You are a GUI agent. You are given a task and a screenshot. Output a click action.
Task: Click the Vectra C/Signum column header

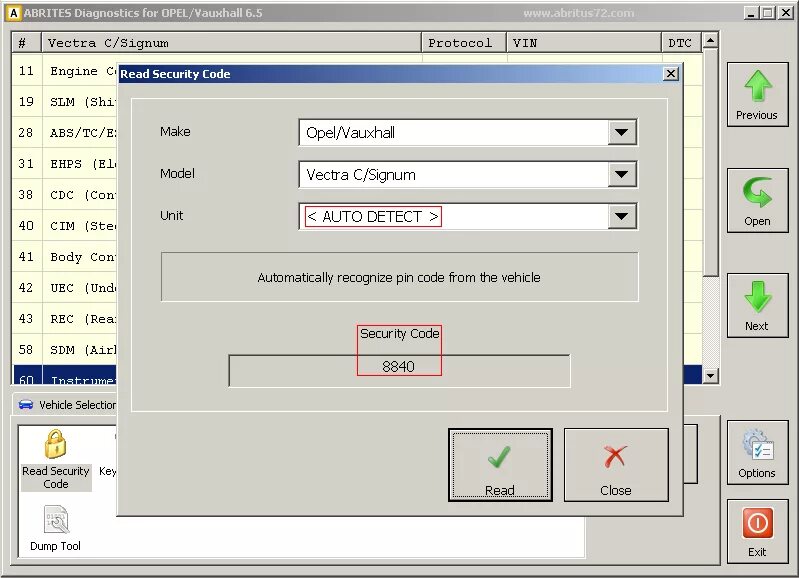point(231,43)
